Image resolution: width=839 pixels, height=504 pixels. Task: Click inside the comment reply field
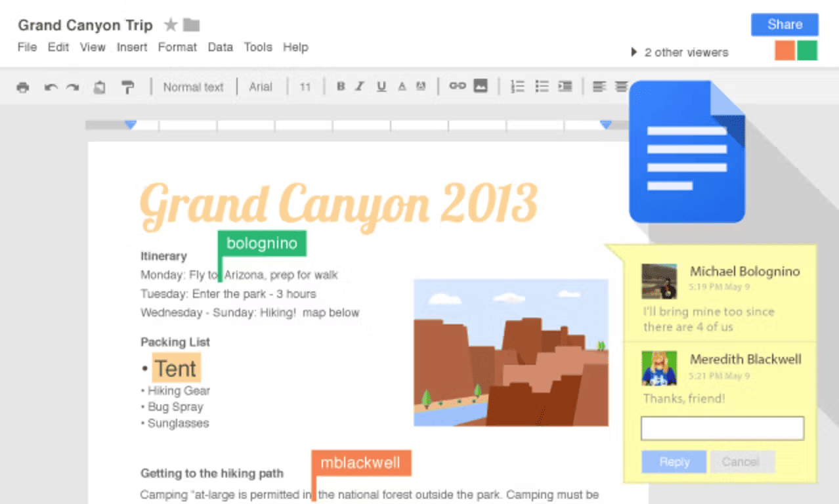pos(722,428)
